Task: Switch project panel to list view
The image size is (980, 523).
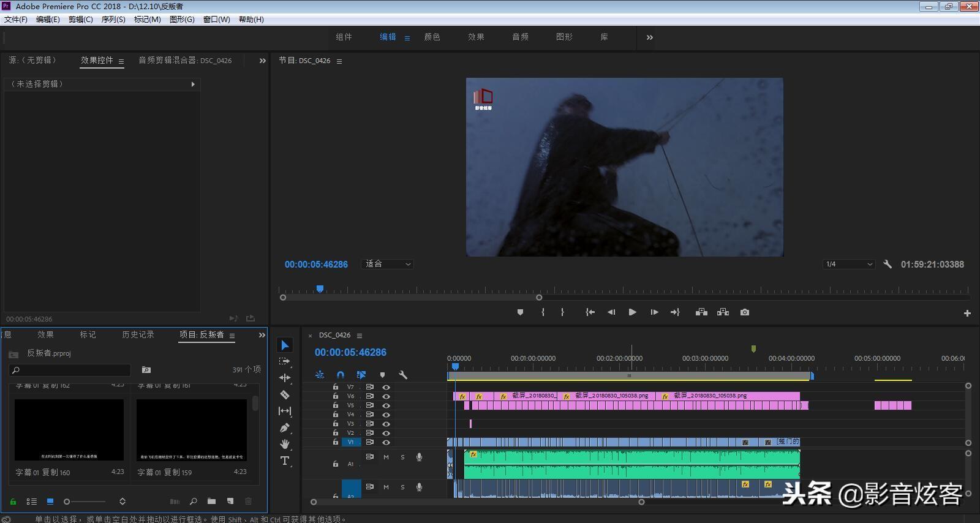Action: (x=32, y=501)
